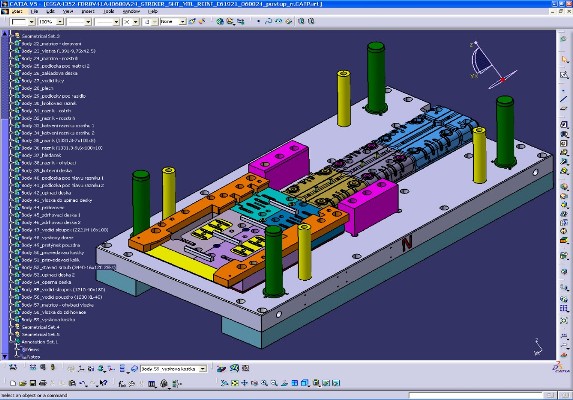Activate the Fly mode view icon
The width and height of the screenshot is (573, 400).
[225, 383]
